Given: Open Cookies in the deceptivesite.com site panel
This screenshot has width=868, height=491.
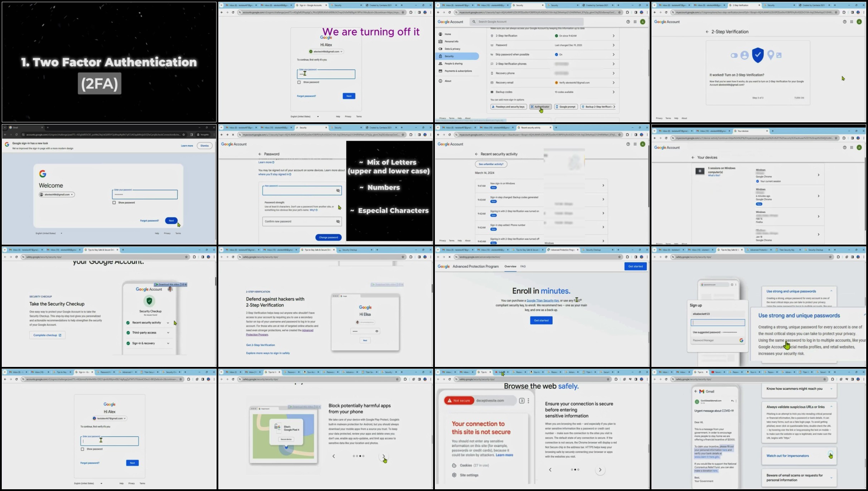Looking at the screenshot, I should [470, 465].
